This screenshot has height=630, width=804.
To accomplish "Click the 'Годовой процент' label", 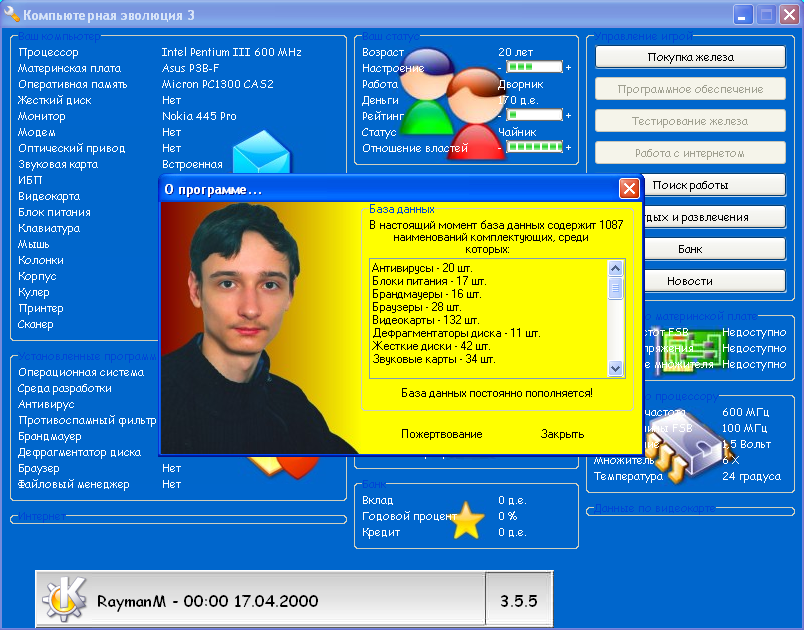I will click(x=409, y=516).
